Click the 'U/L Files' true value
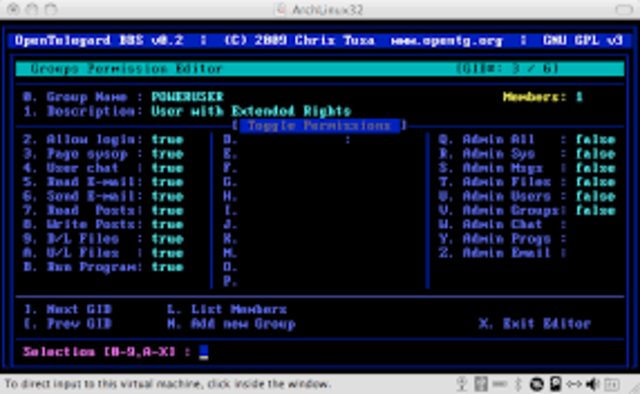The height and width of the screenshot is (394, 640). point(167,253)
